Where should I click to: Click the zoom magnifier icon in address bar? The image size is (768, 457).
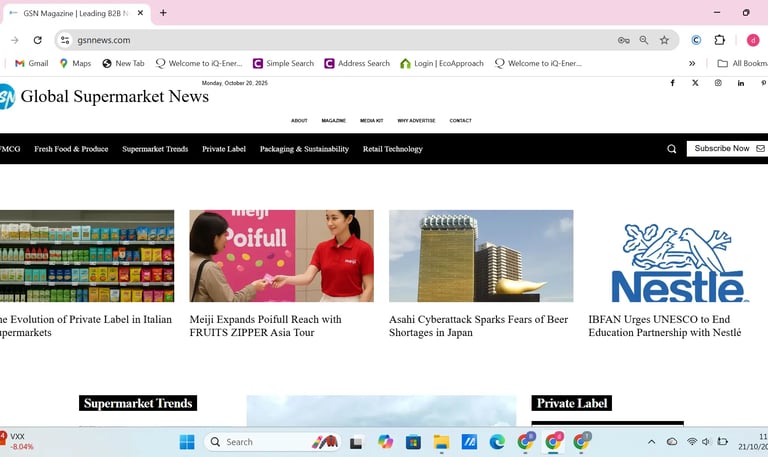coord(644,40)
